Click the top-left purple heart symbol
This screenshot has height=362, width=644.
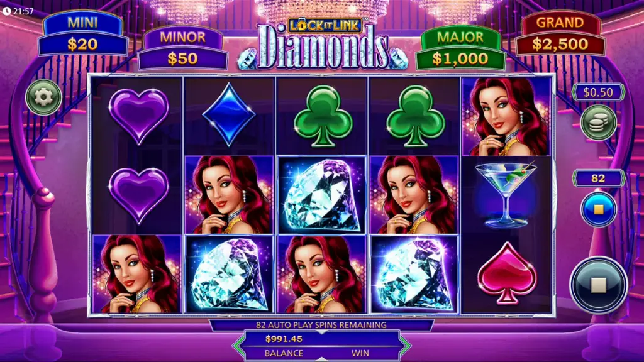[139, 116]
